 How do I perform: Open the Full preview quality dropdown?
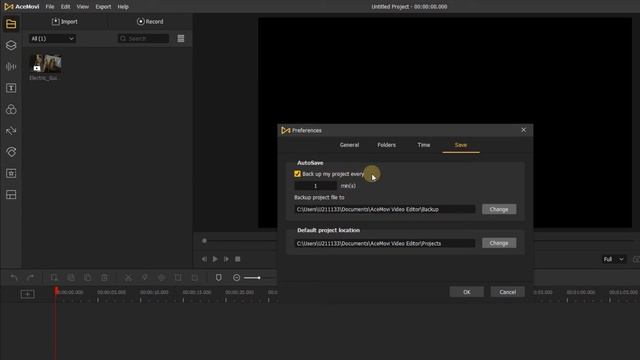click(x=613, y=259)
